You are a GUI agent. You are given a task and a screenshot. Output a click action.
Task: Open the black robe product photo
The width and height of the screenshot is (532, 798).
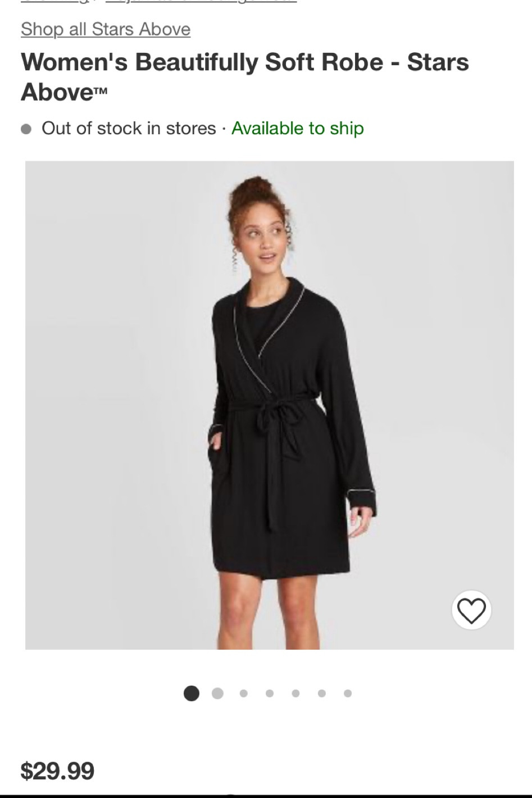click(270, 405)
